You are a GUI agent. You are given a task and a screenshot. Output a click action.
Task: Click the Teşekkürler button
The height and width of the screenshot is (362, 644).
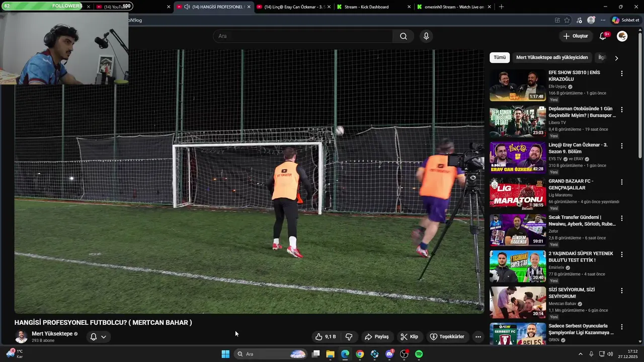[x=447, y=337]
